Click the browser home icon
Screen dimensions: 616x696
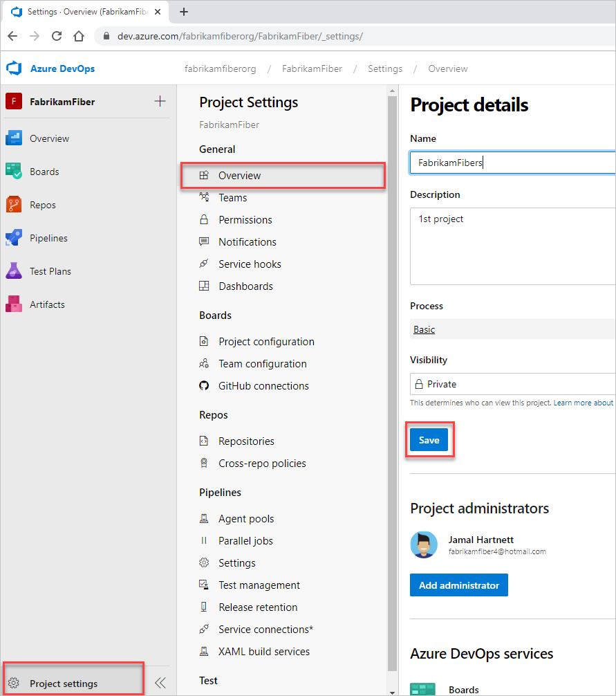click(x=78, y=36)
